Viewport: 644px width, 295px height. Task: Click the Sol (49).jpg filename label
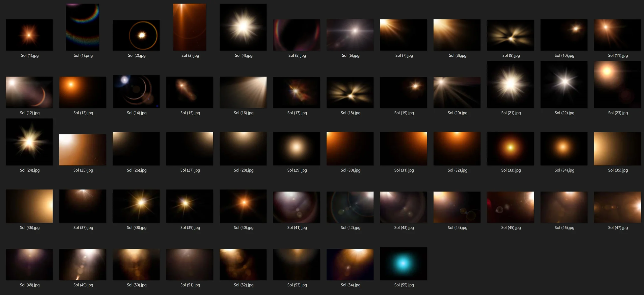pyautogui.click(x=83, y=285)
